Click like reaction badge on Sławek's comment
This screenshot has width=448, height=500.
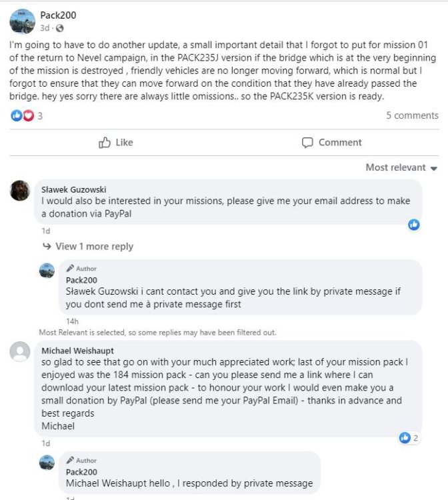(x=413, y=225)
